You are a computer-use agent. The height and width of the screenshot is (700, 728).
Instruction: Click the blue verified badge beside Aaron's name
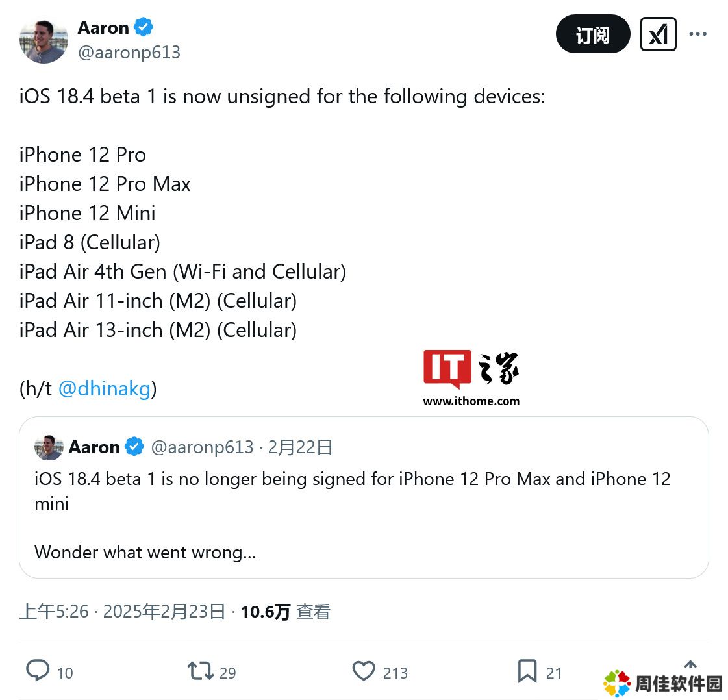coord(144,27)
